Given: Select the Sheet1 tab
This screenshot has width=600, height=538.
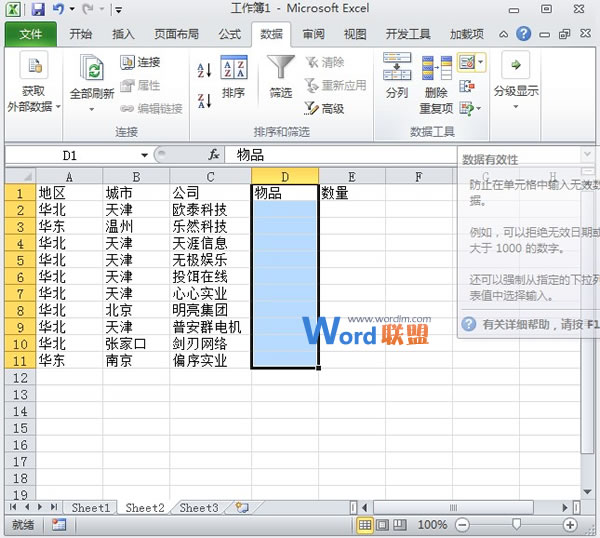Looking at the screenshot, I should (91, 508).
